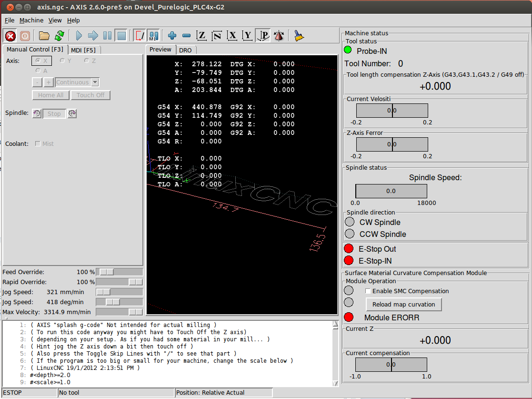Screen dimensions: 532x399
Task: Switch to perspective P view icon
Action: click(x=263, y=36)
